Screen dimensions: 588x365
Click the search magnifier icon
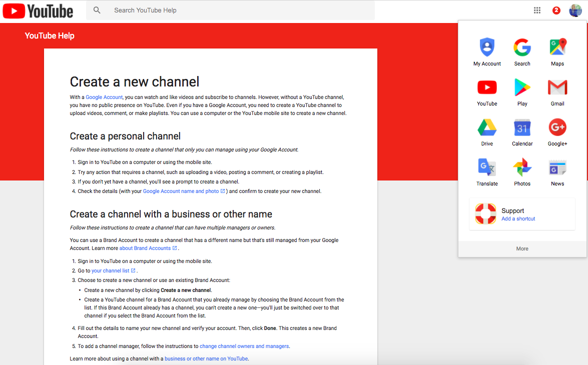97,10
